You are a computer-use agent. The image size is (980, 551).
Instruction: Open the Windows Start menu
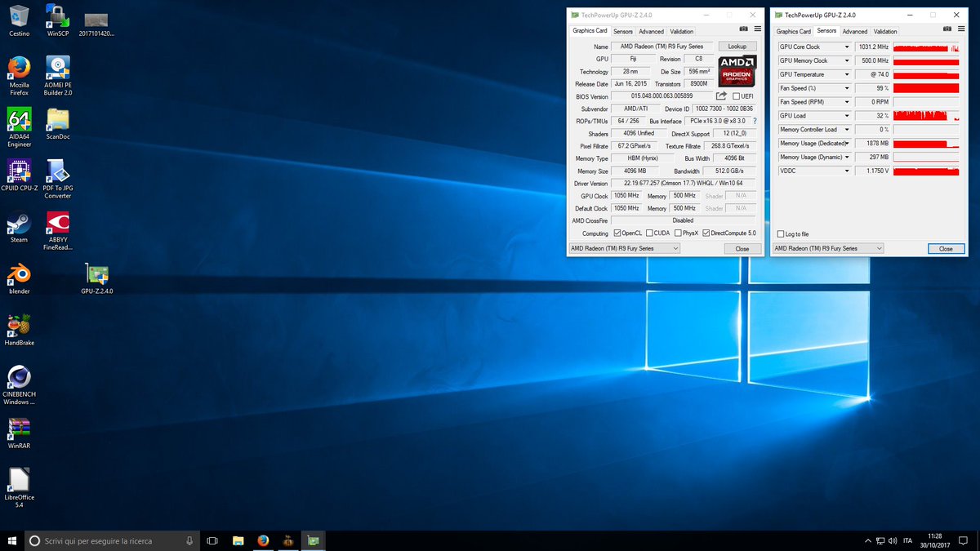pos(11,540)
